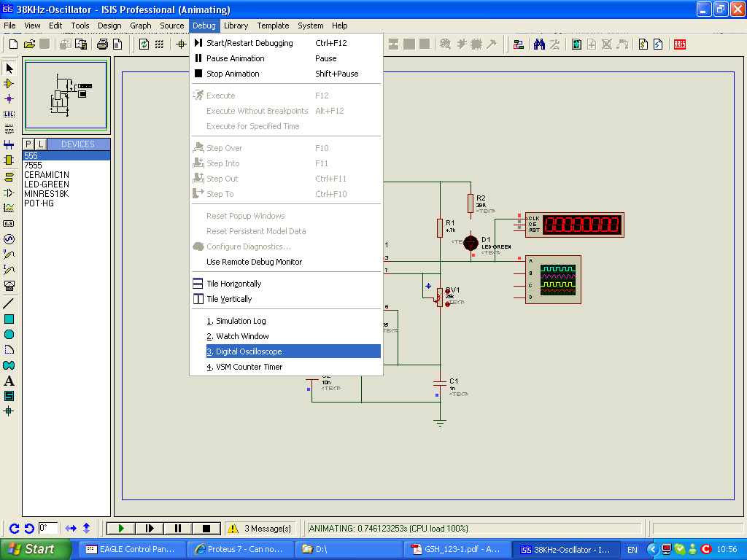Screen dimensions: 747x560
Task: Choose Stop Animation menu entry
Action: coord(286,74)
